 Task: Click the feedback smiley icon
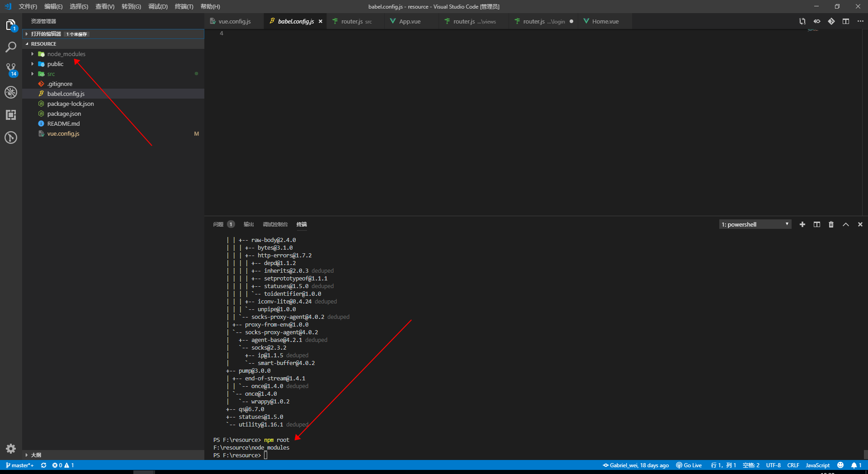[840, 465]
